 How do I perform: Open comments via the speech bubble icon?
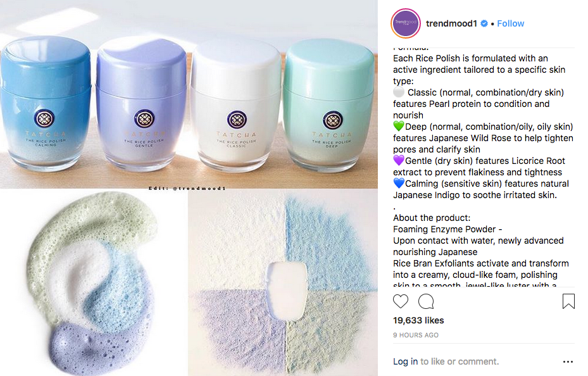[426, 301]
